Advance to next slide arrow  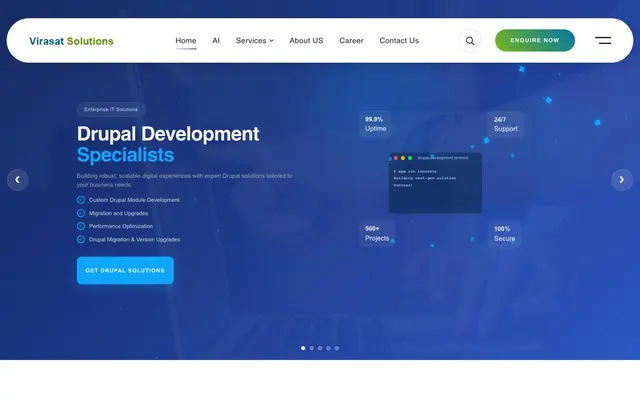[622, 180]
